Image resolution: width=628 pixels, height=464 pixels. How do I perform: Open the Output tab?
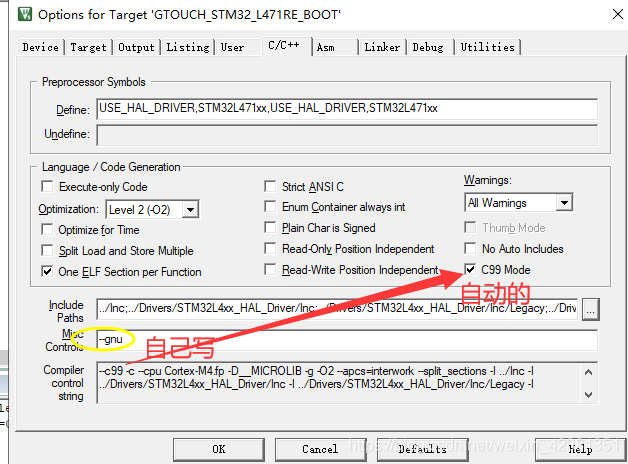(x=136, y=47)
